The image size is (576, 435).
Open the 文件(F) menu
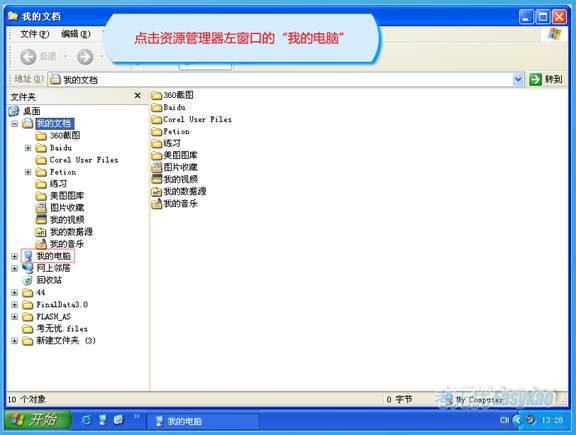pos(34,34)
